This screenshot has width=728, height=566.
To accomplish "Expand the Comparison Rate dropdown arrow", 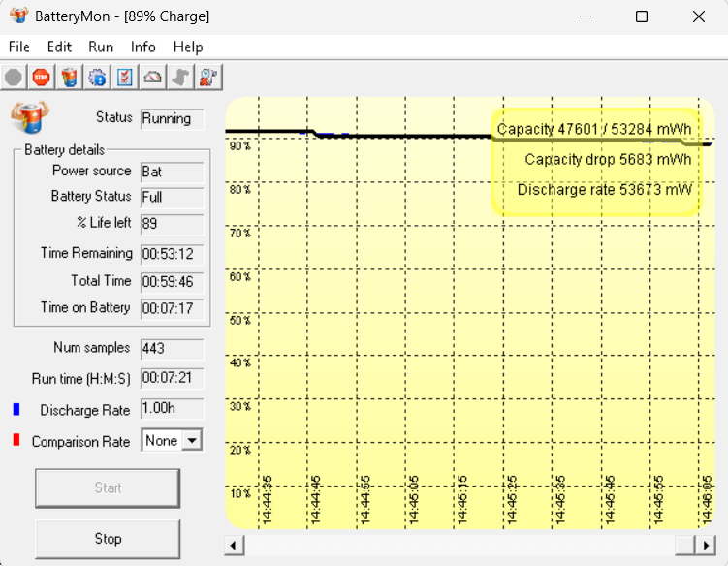I will [x=192, y=440].
